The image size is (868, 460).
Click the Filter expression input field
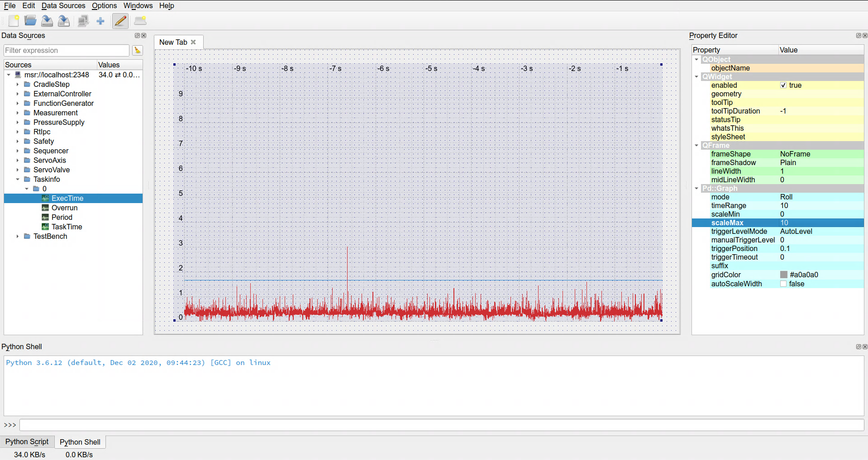[67, 50]
